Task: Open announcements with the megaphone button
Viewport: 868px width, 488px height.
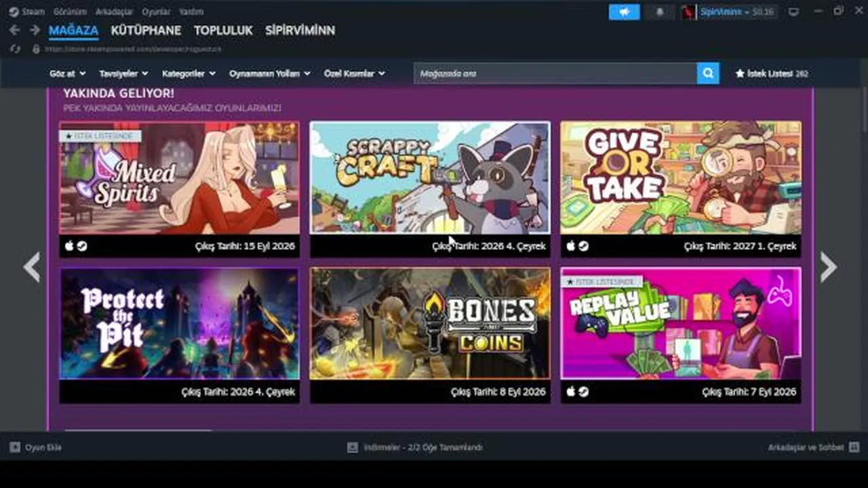Action: point(624,12)
